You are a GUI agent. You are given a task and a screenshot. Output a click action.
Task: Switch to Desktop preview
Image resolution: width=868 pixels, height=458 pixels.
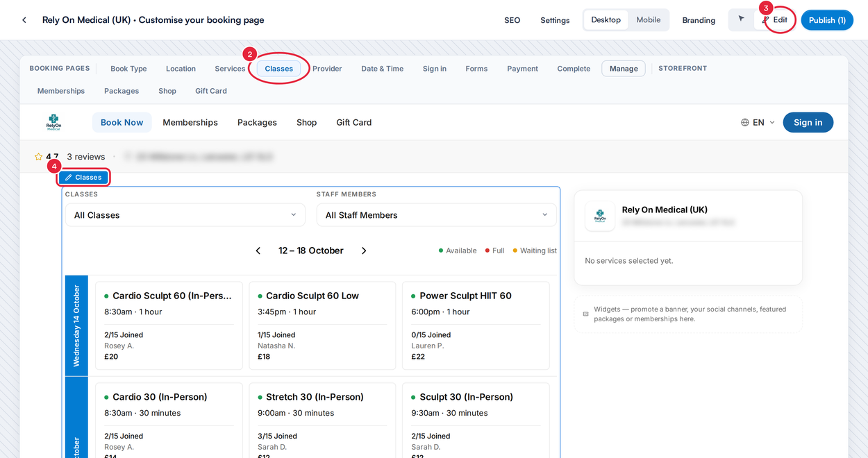click(606, 19)
